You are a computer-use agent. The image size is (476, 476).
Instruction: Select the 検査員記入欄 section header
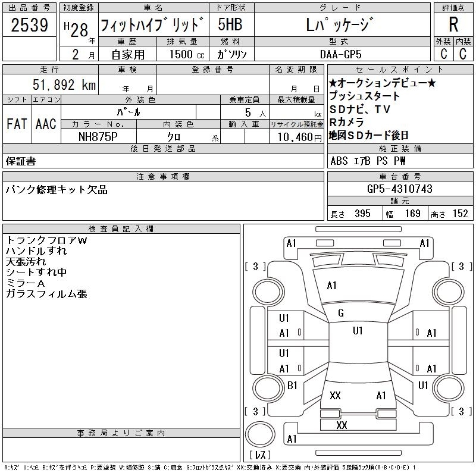121,228
